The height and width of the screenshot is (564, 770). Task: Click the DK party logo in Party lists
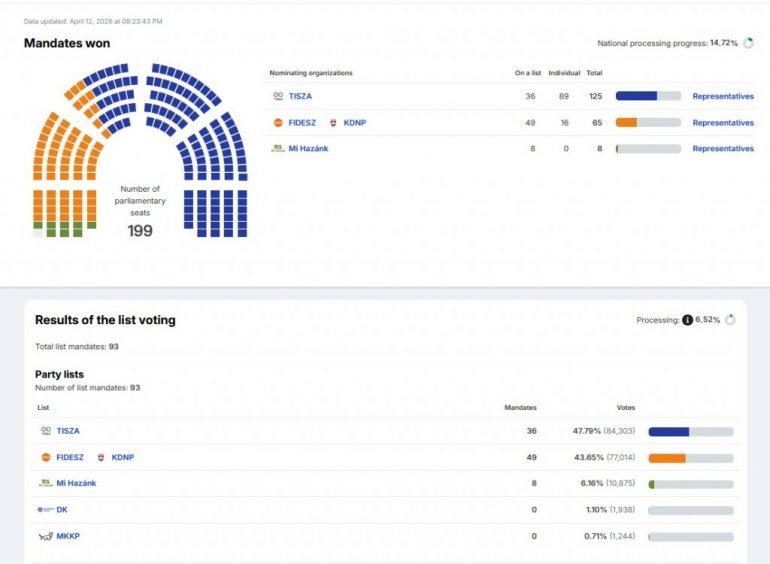tap(46, 509)
